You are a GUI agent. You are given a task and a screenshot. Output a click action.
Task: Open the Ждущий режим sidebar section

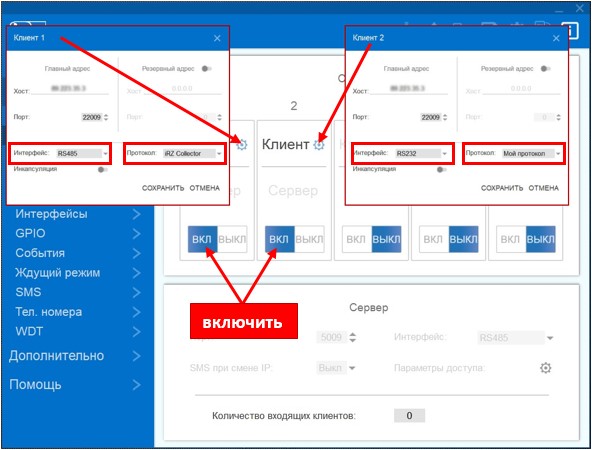coord(77,273)
